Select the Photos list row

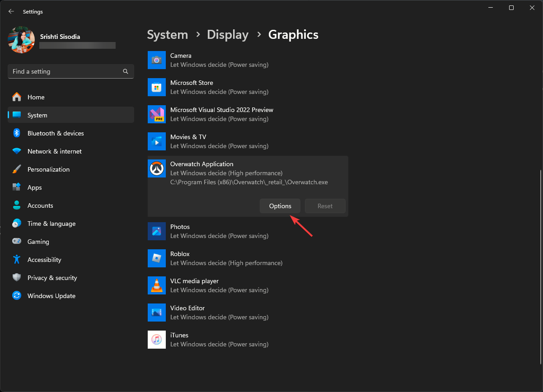(248, 231)
